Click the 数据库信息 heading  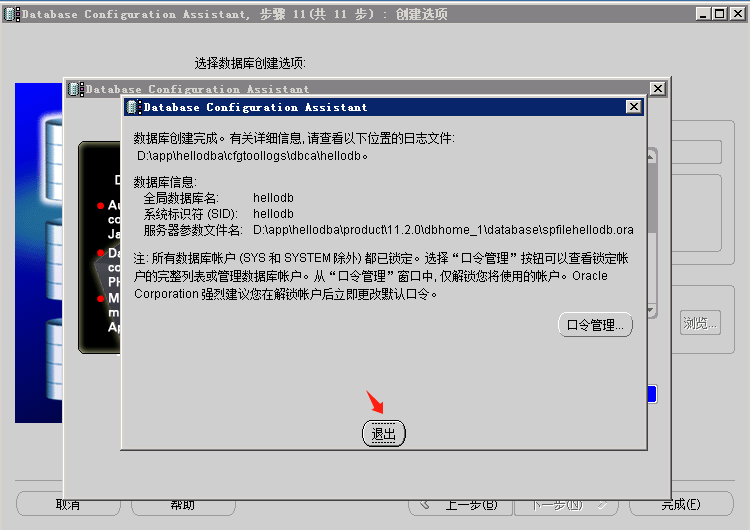(165, 182)
